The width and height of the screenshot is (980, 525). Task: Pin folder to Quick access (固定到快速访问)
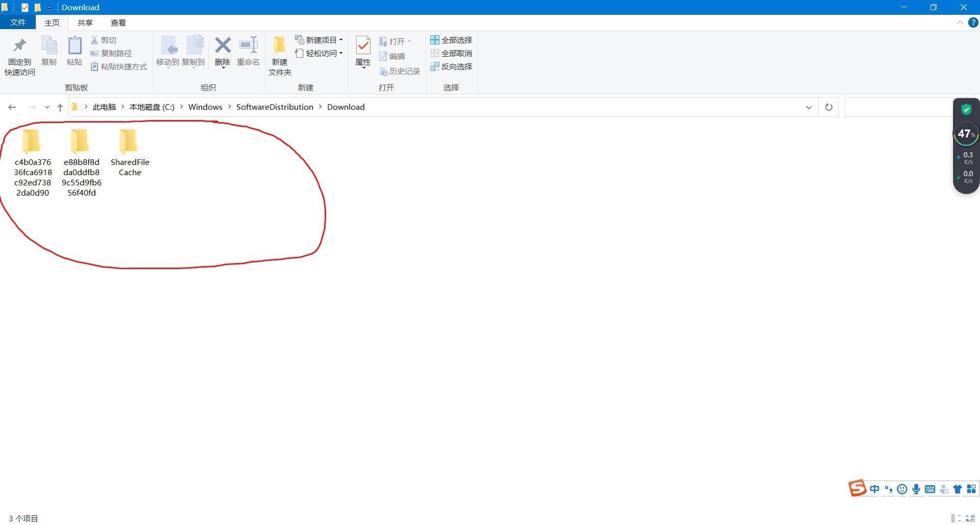click(x=19, y=56)
